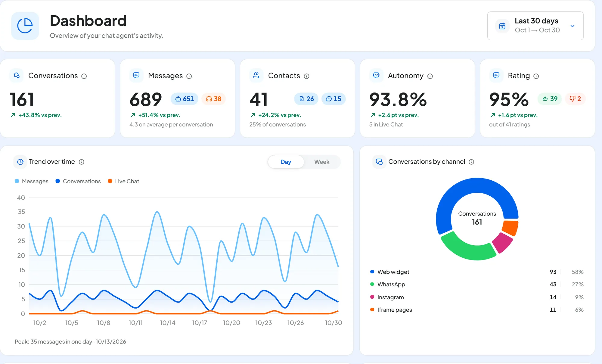The image size is (602, 364).
Task: Select the Iframe pages channel row
Action: point(477,310)
